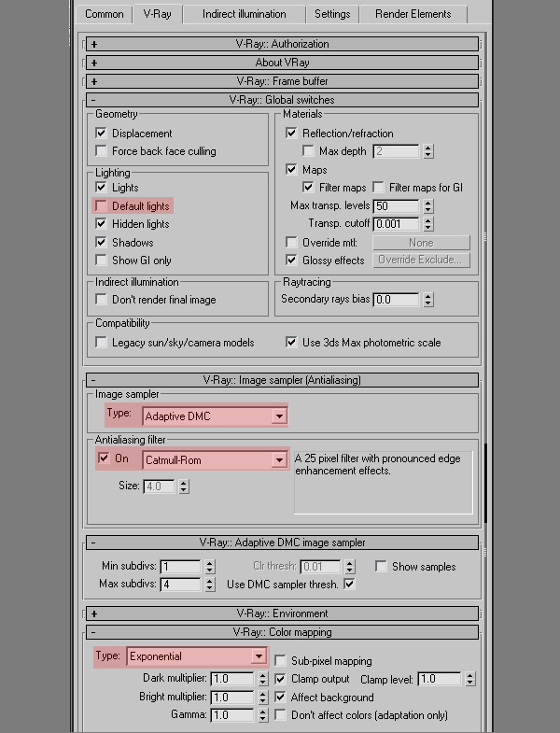Expand the About VRay rollout
The width and height of the screenshot is (560, 733).
pyautogui.click(x=283, y=63)
